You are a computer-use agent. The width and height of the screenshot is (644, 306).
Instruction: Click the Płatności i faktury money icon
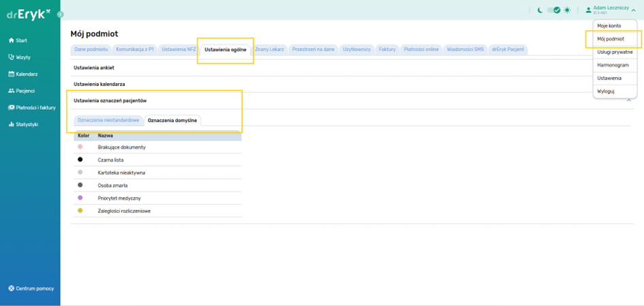pyautogui.click(x=11, y=108)
